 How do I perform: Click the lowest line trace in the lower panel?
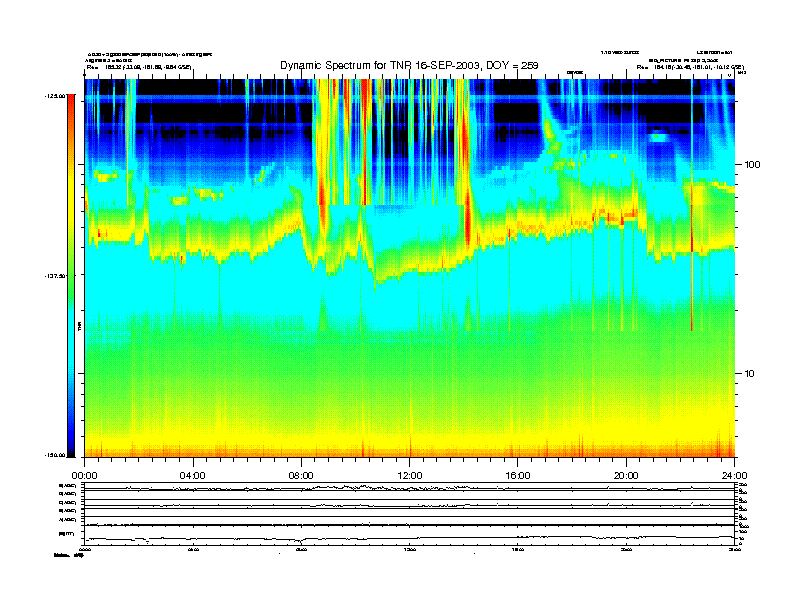[x=409, y=539]
